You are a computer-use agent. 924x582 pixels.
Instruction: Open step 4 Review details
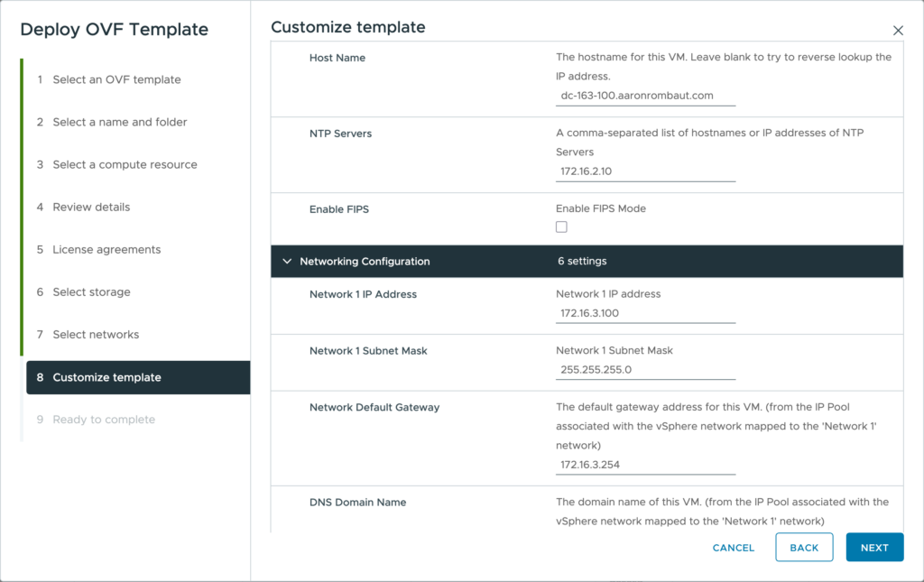[x=91, y=207]
